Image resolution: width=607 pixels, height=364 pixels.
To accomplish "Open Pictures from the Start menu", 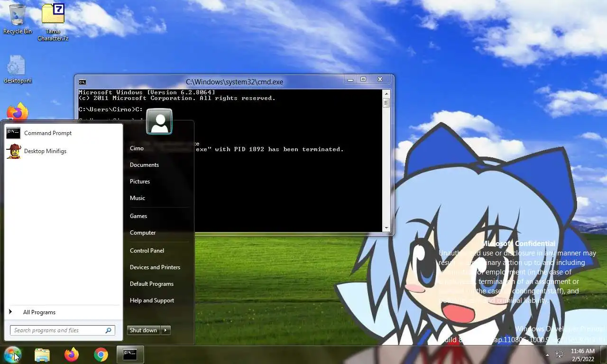I will (x=140, y=182).
